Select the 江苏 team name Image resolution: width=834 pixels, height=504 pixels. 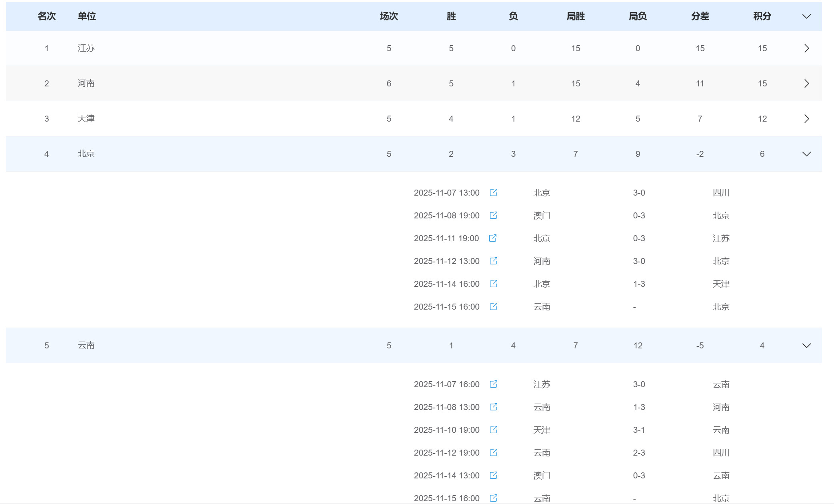point(86,48)
